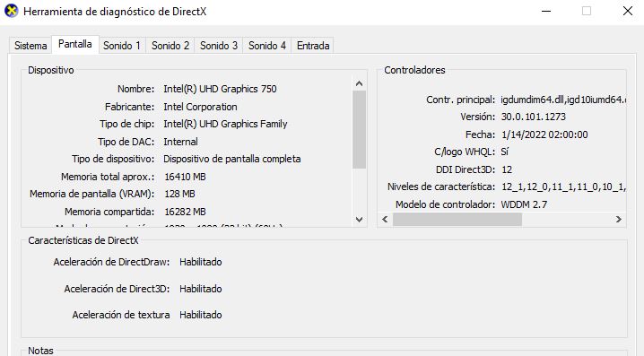This screenshot has width=644, height=356.
Task: Click the Dispositivo list scroll down arrow
Action: tap(359, 220)
